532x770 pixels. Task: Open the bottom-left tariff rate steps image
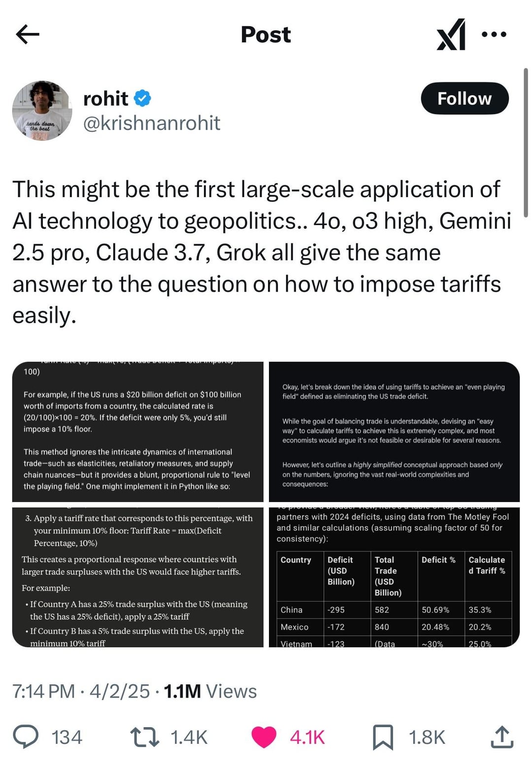pyautogui.click(x=138, y=577)
